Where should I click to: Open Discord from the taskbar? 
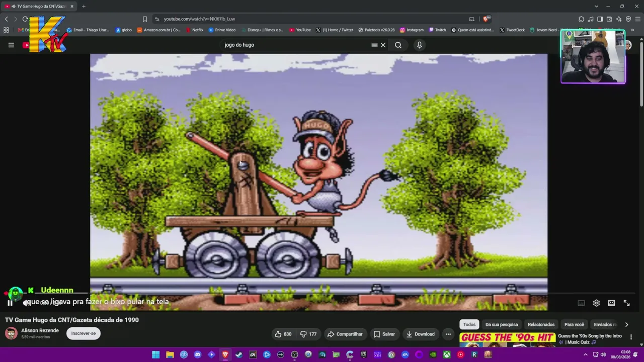[198, 354]
